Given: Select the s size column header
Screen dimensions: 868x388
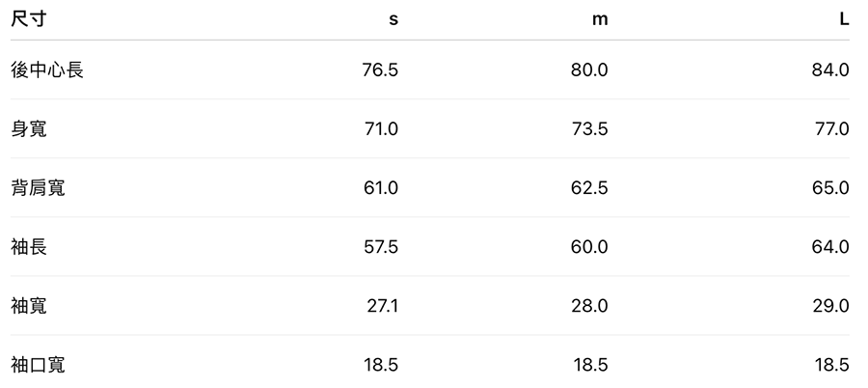Looking at the screenshot, I should pos(393,19).
